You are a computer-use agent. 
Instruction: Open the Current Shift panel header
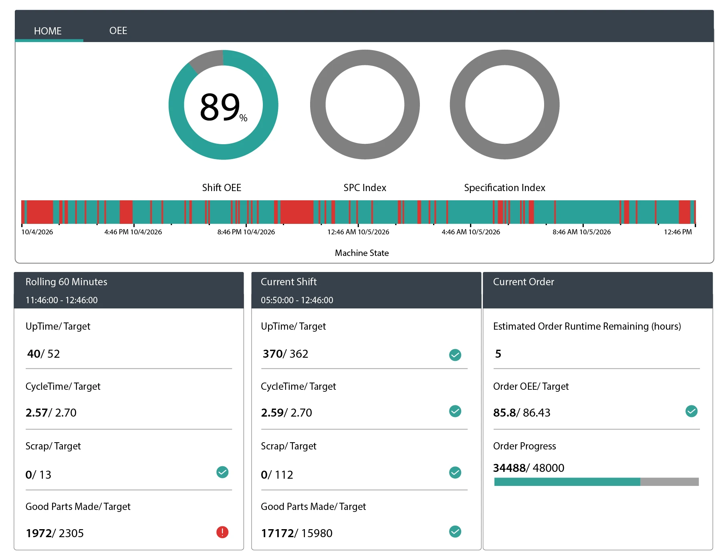click(x=366, y=290)
